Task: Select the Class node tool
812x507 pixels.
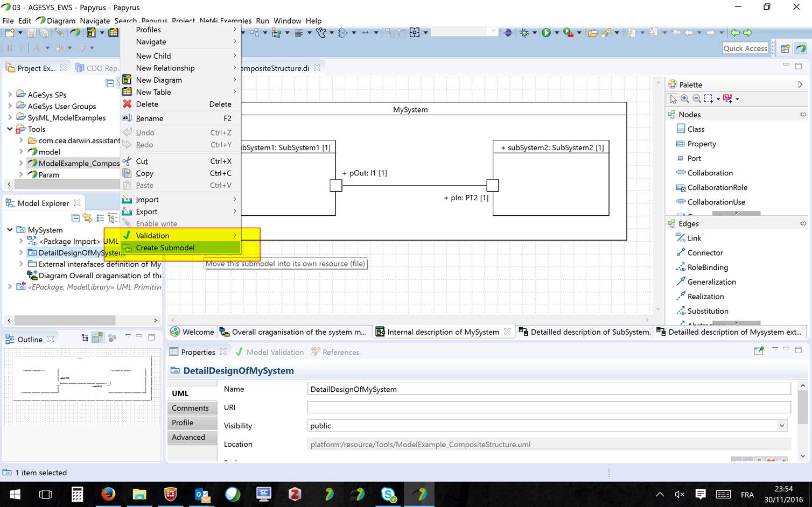Action: point(695,129)
